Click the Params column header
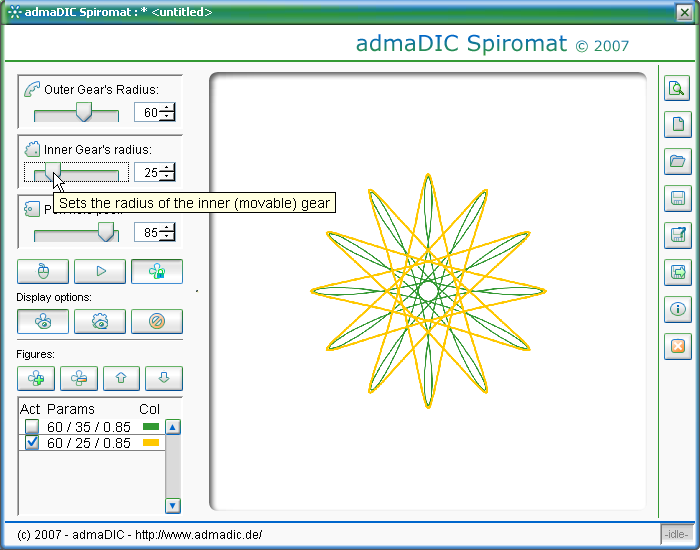This screenshot has height=550, width=700. coord(71,409)
